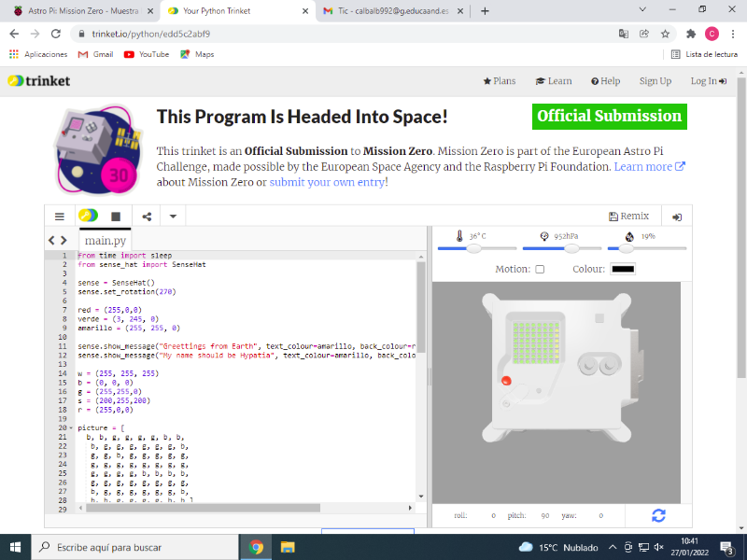Open the extensions puzzle icon

(x=691, y=34)
